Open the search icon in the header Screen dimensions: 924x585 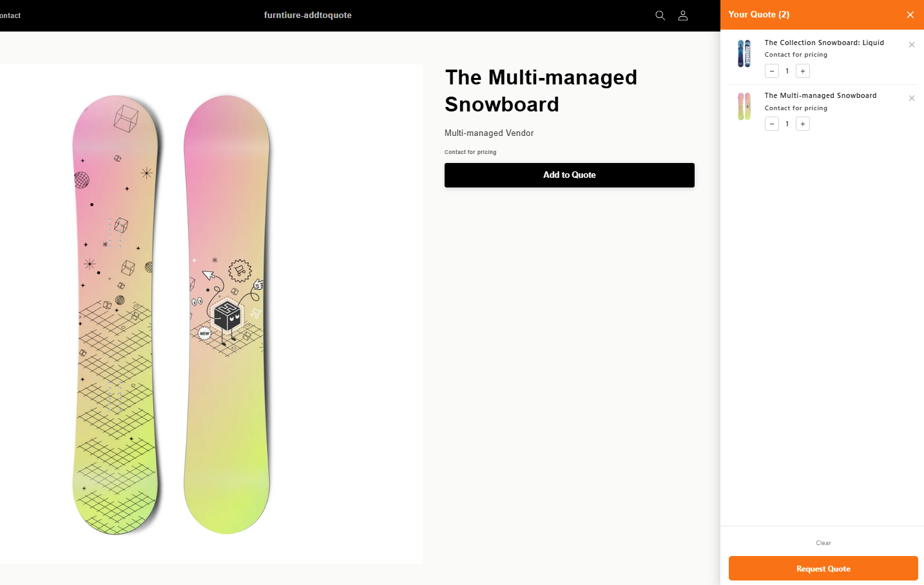pos(660,15)
